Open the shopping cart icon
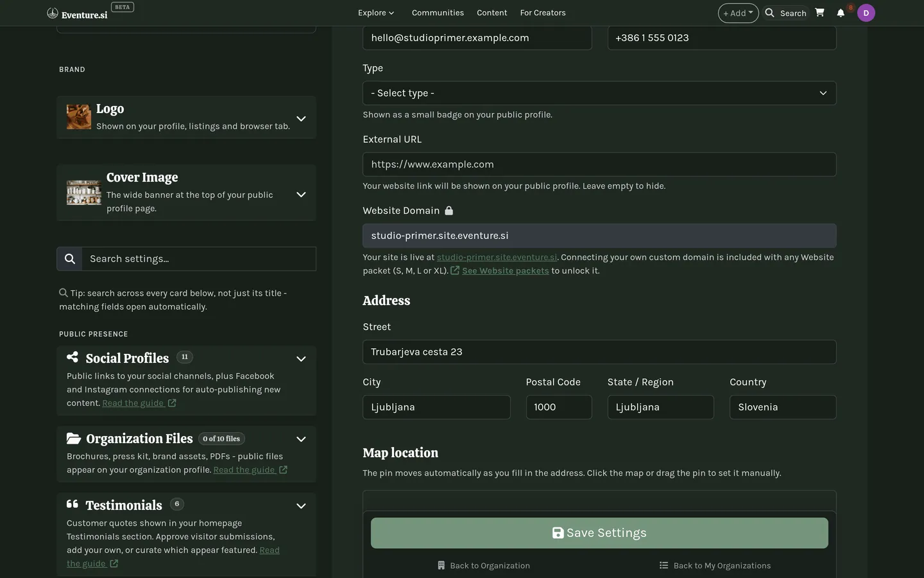Viewport: 924px width, 578px height. (819, 12)
